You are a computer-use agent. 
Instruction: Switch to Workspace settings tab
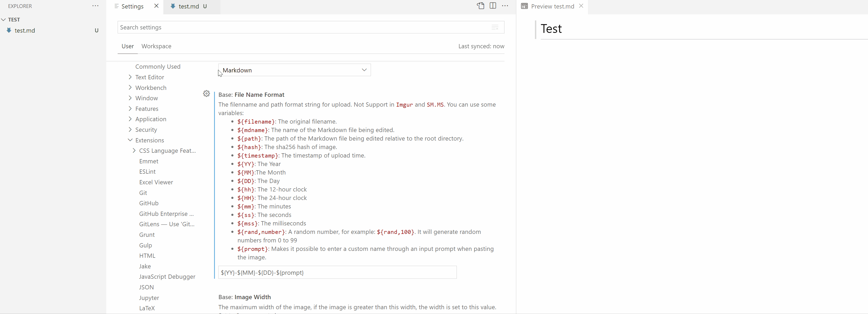click(x=156, y=46)
